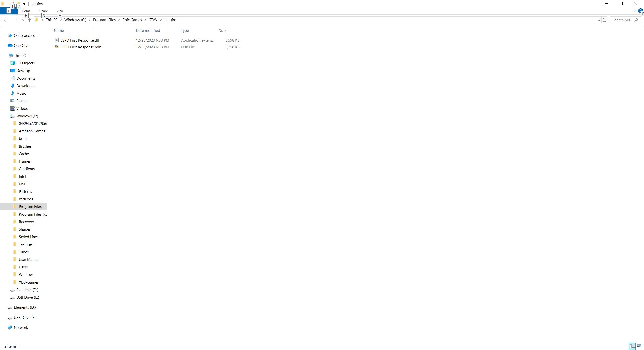Open the OneDrive cloud location
This screenshot has width=644, height=350.
pyautogui.click(x=21, y=46)
